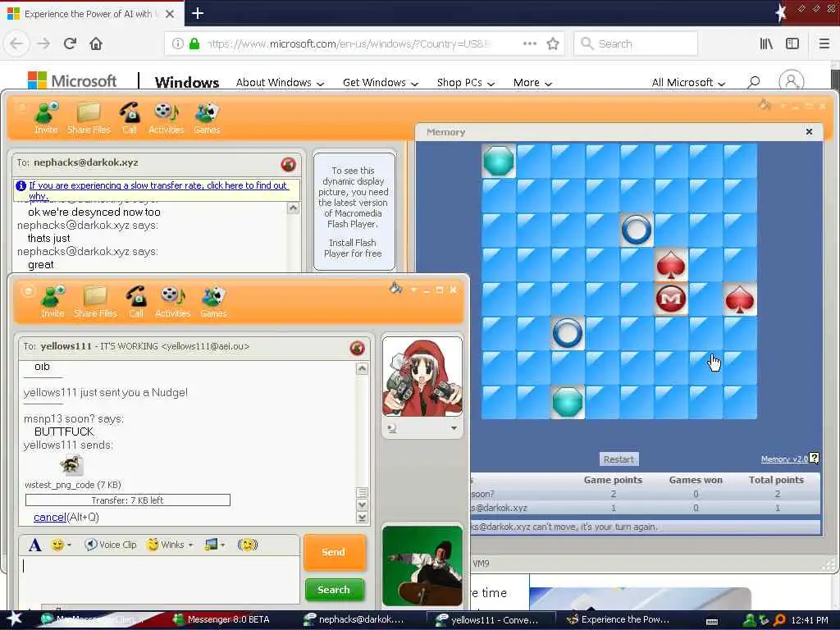Expand All Microsoft menu
The height and width of the screenshot is (630, 840).
688,83
